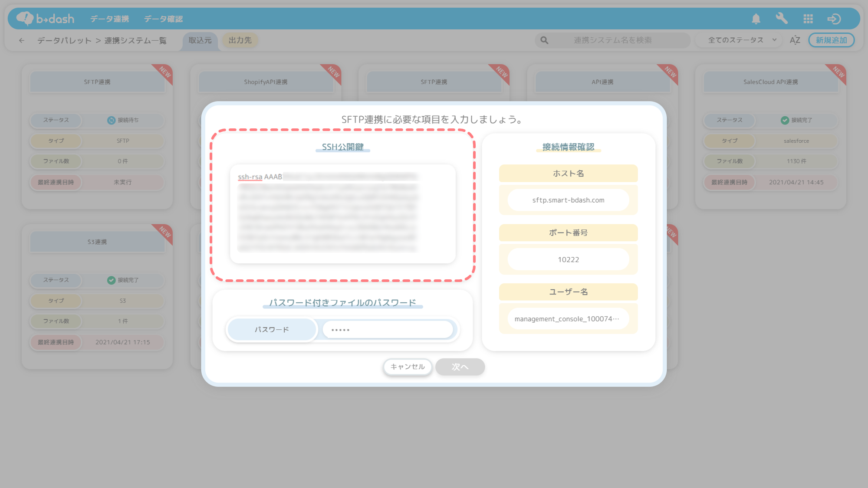Open the notifications bell icon
868x488 pixels.
756,19
